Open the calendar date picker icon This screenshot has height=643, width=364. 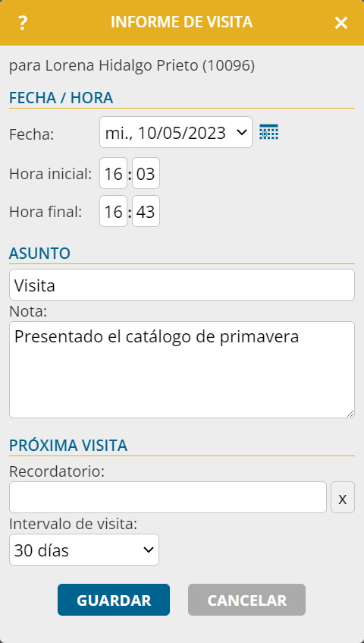click(x=269, y=132)
